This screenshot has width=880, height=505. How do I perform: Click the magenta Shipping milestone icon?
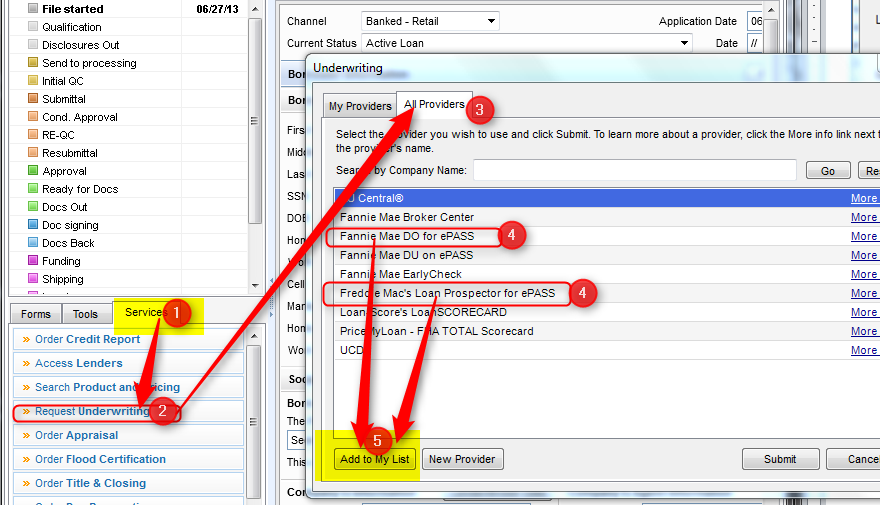(x=33, y=278)
